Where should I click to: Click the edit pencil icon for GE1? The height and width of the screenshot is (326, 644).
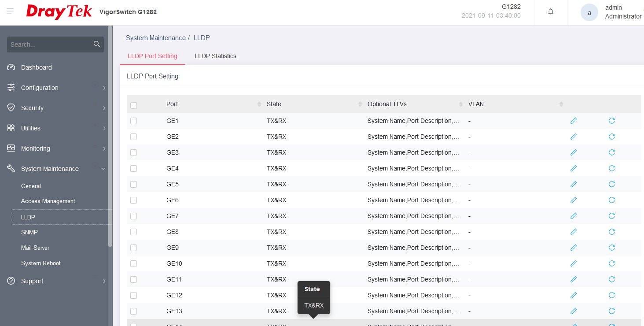[573, 121]
